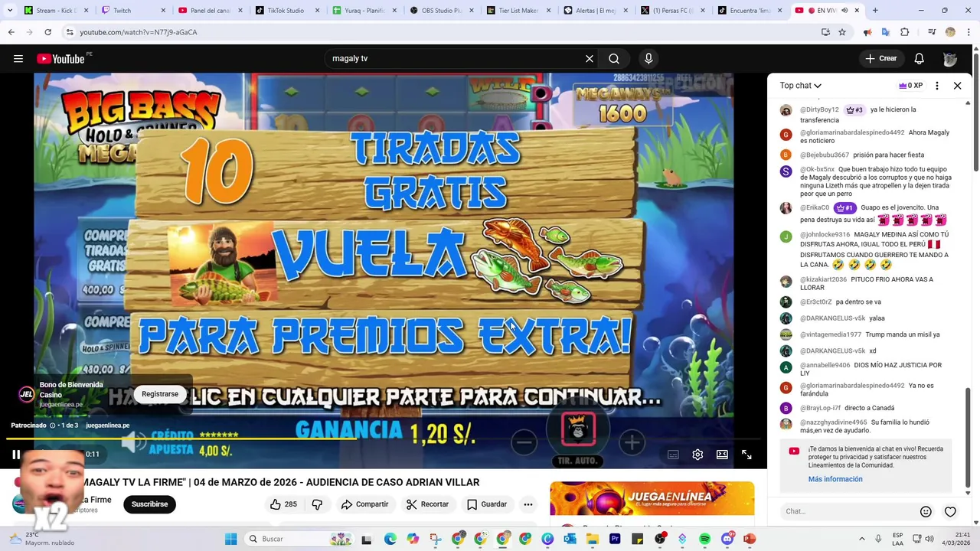980x551 pixels.
Task: Open the Crear menu
Action: (x=880, y=59)
